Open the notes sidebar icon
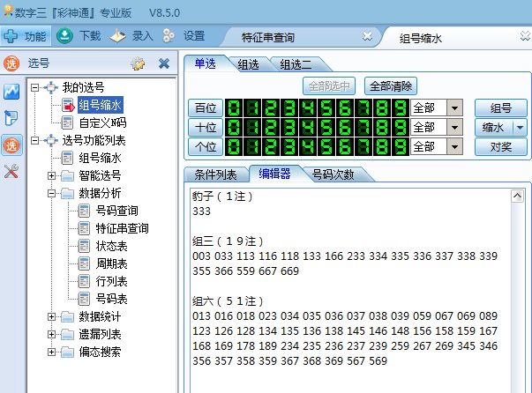532x393 pixels. 11,118
